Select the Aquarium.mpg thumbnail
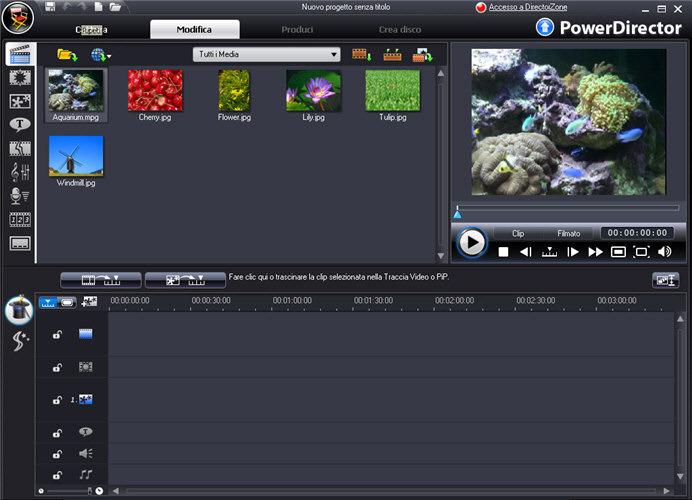This screenshot has height=500, width=692. pos(76,91)
